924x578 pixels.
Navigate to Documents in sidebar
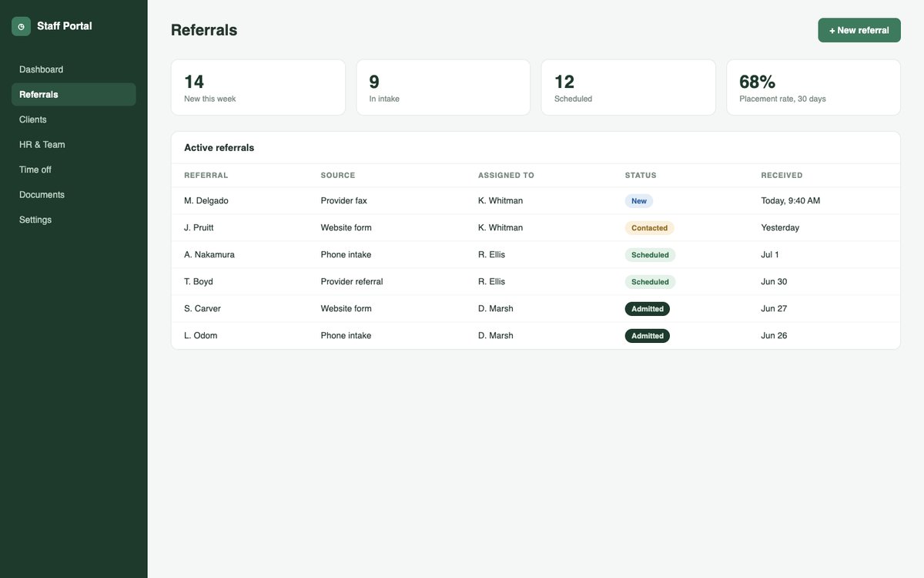(73, 195)
